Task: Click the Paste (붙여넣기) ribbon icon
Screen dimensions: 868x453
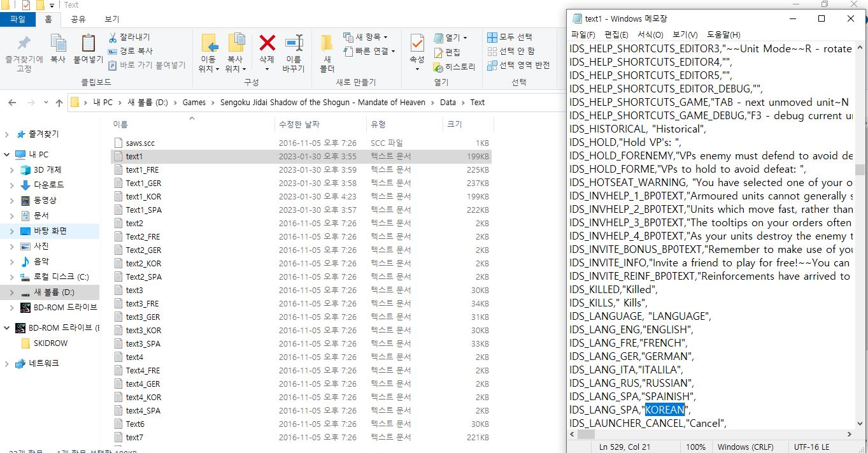Action: pos(88,44)
